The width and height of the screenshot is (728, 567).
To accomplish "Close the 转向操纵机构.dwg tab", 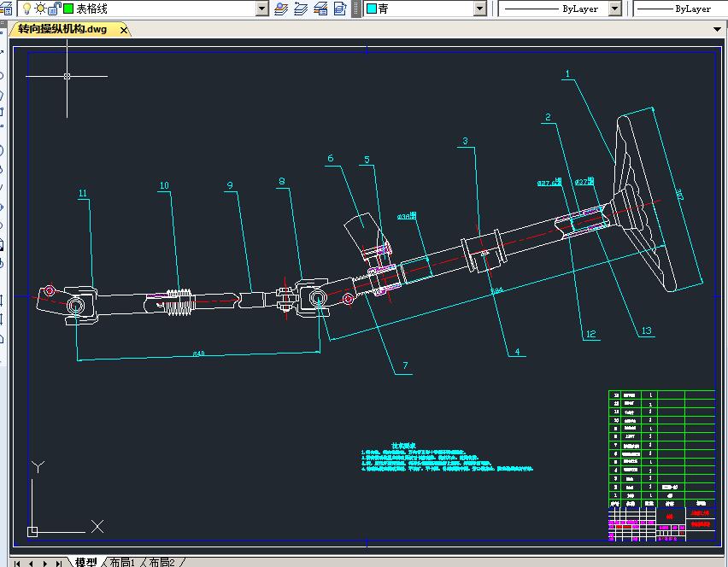I will pos(124,30).
